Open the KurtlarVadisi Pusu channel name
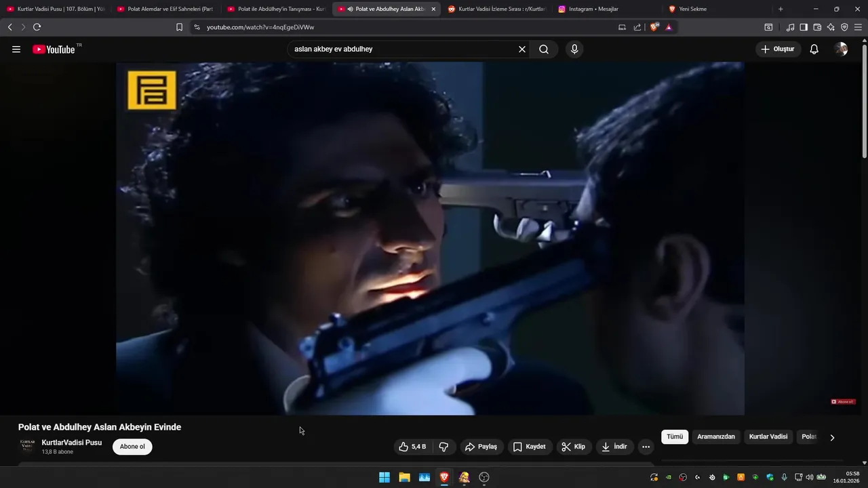The height and width of the screenshot is (488, 868). [x=72, y=443]
